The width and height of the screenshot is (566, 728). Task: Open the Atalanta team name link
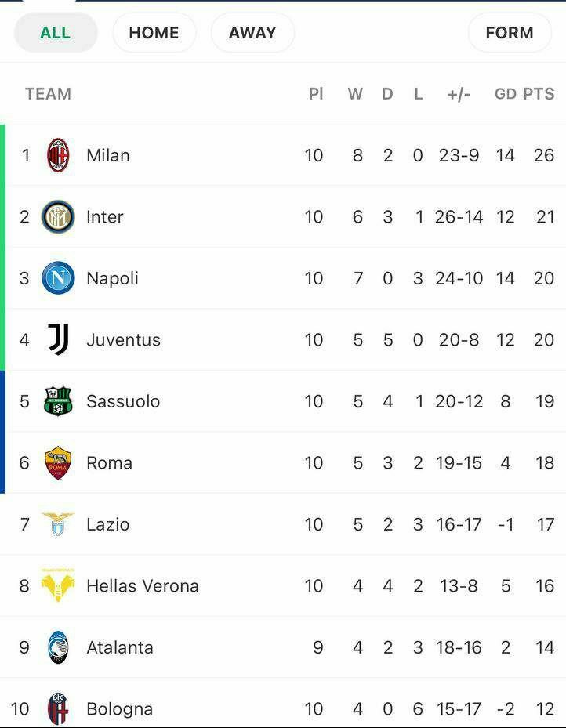pos(120,647)
